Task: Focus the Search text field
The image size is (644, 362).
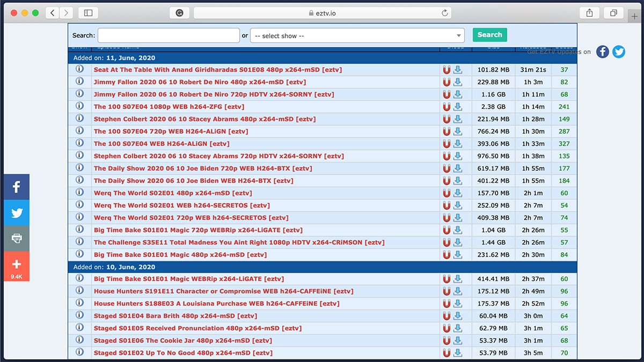Action: 169,35
